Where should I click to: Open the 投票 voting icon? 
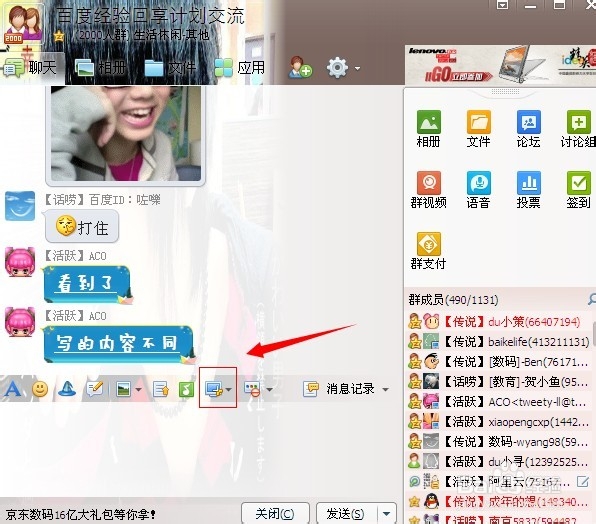[x=528, y=189]
